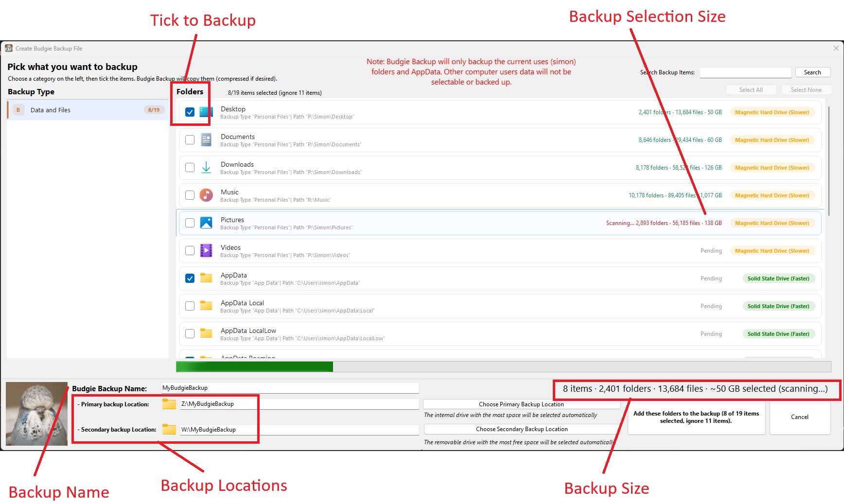844x504 pixels.
Task: Click the Search Backup Items field
Action: coord(745,72)
